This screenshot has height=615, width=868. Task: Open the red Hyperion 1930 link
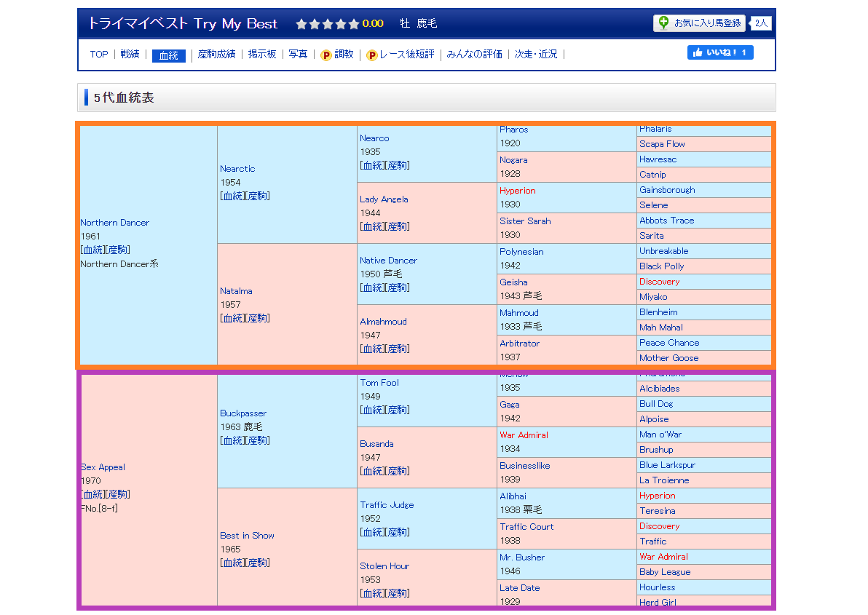point(517,191)
